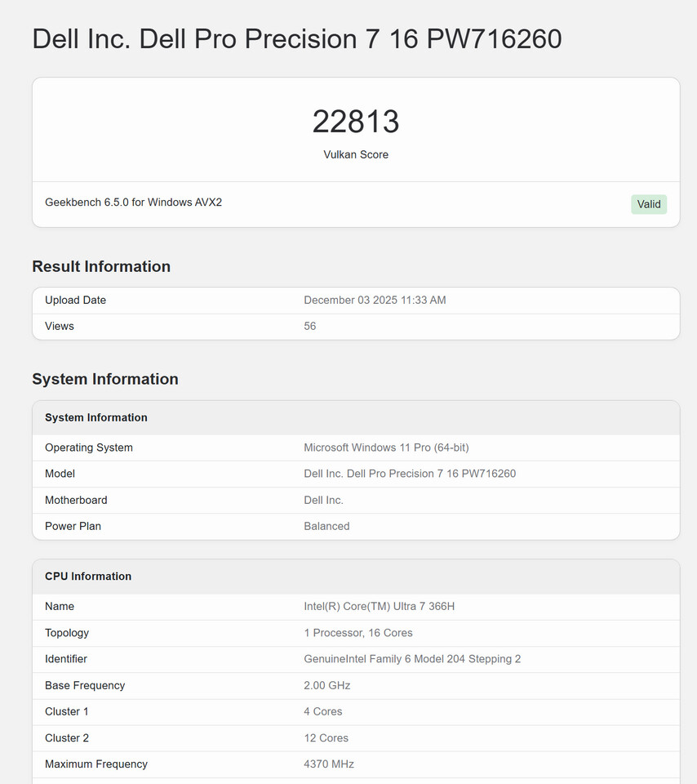Click the Motherboard value Dell Inc.
Viewport: 697px width, 784px height.
tap(323, 500)
